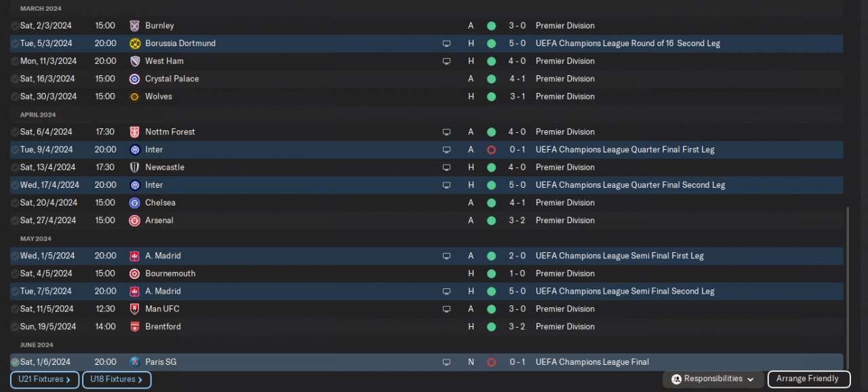
Task: Open the Responsibilities dropdown
Action: [713, 379]
